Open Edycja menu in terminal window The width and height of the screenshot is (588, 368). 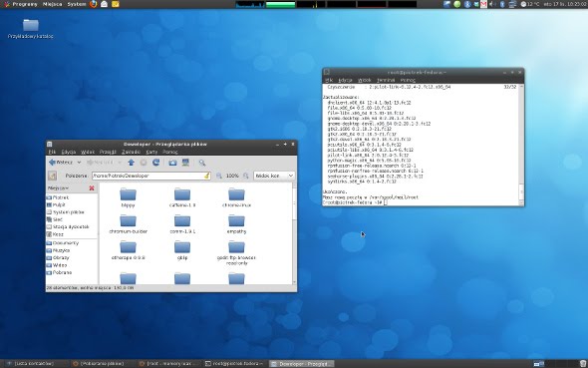345,80
